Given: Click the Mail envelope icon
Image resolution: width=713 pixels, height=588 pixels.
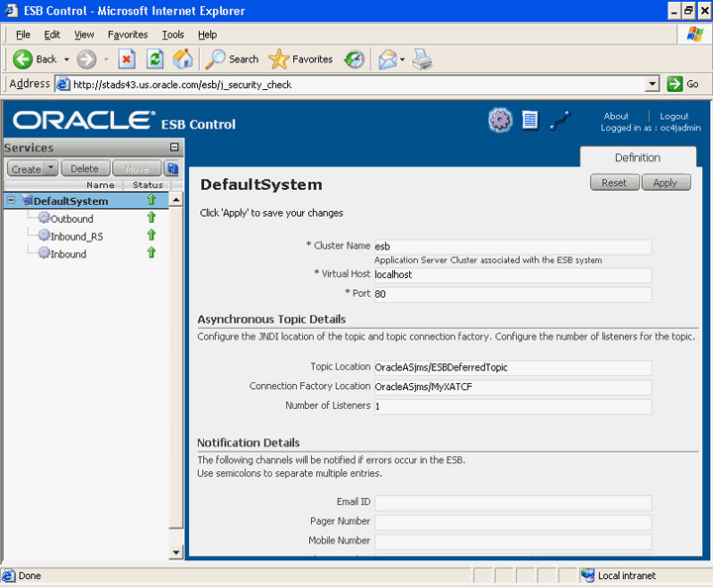Looking at the screenshot, I should tap(388, 59).
